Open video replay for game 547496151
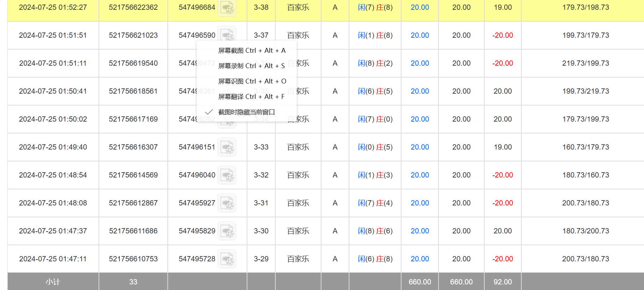 [227, 147]
